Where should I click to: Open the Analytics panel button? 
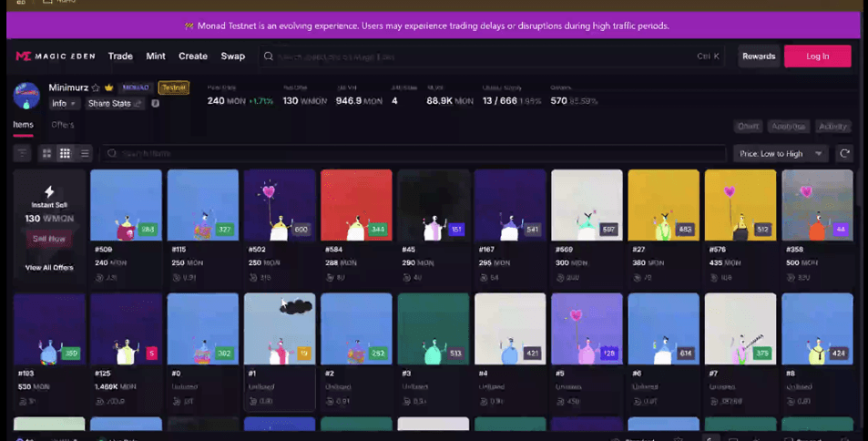(788, 127)
